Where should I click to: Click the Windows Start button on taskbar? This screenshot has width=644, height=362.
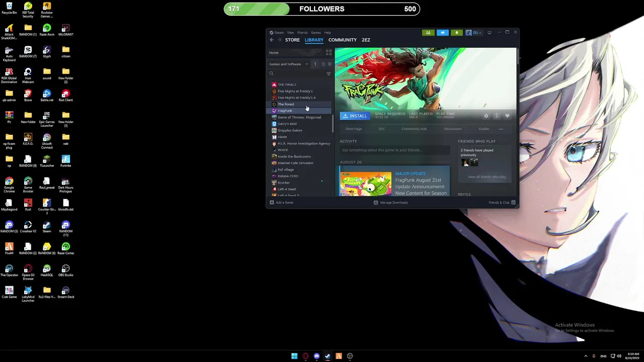point(294,356)
